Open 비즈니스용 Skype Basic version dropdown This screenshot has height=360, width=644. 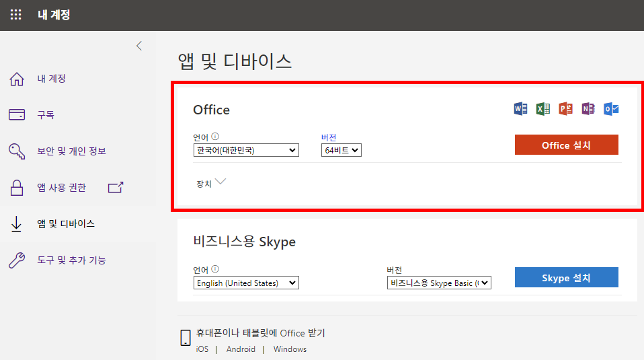pyautogui.click(x=440, y=283)
